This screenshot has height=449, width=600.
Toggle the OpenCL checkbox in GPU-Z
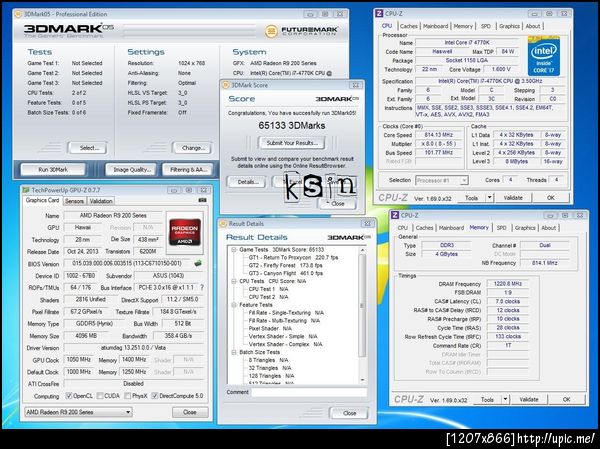(68, 396)
